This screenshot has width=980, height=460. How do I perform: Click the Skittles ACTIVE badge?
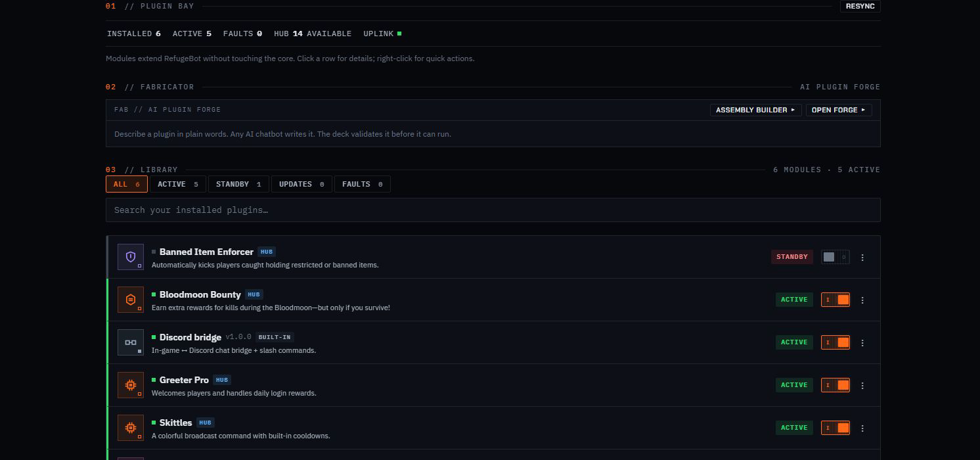[794, 428]
